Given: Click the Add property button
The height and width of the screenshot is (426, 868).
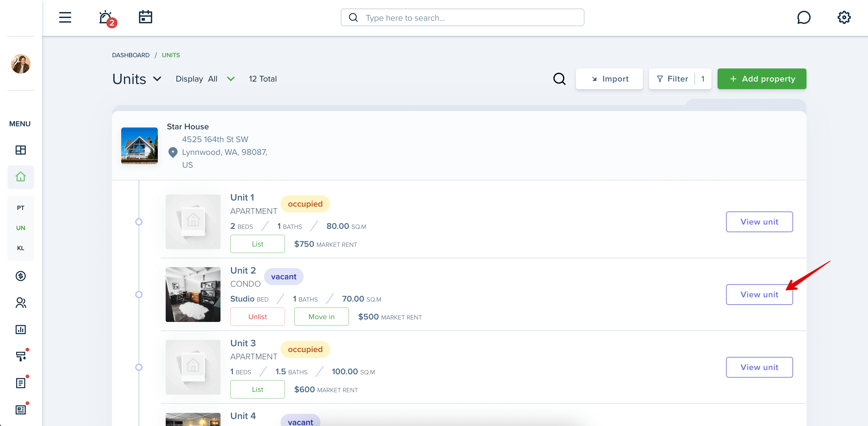Looking at the screenshot, I should pos(761,79).
